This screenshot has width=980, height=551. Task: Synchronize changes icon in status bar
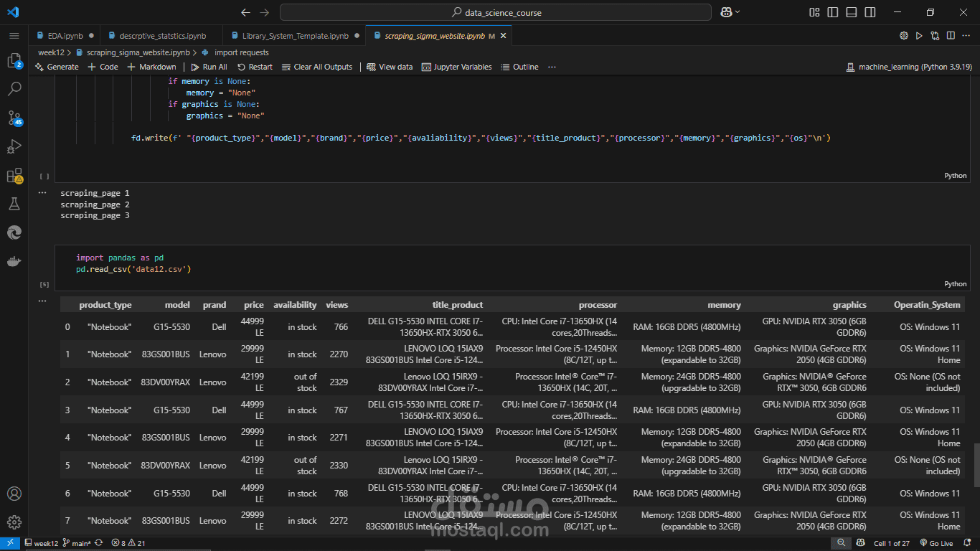click(99, 543)
